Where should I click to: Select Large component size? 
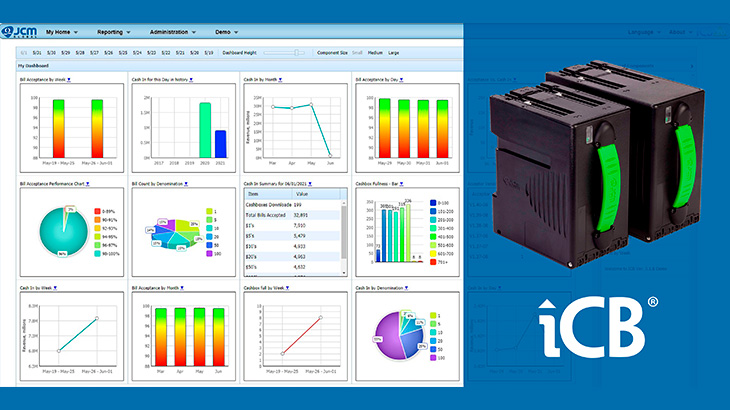(x=393, y=51)
